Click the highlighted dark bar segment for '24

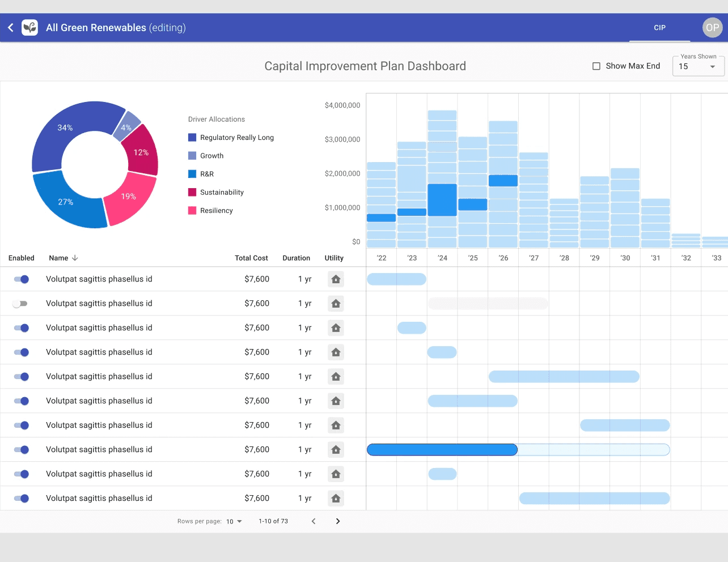coord(442,200)
